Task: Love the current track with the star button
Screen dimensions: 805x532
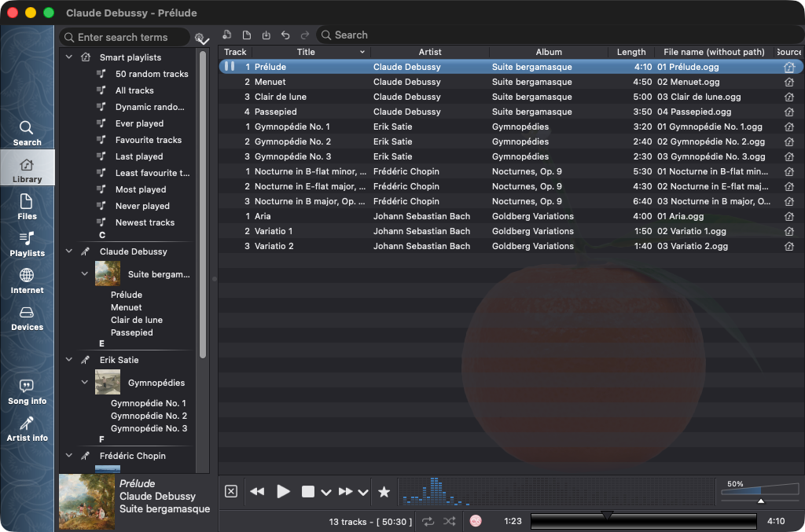Action: (x=384, y=492)
